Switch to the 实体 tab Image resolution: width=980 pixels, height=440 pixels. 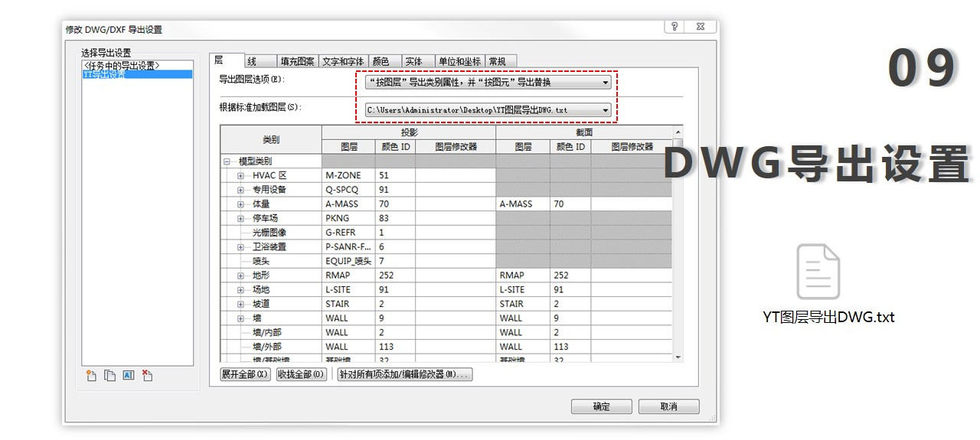pos(418,61)
